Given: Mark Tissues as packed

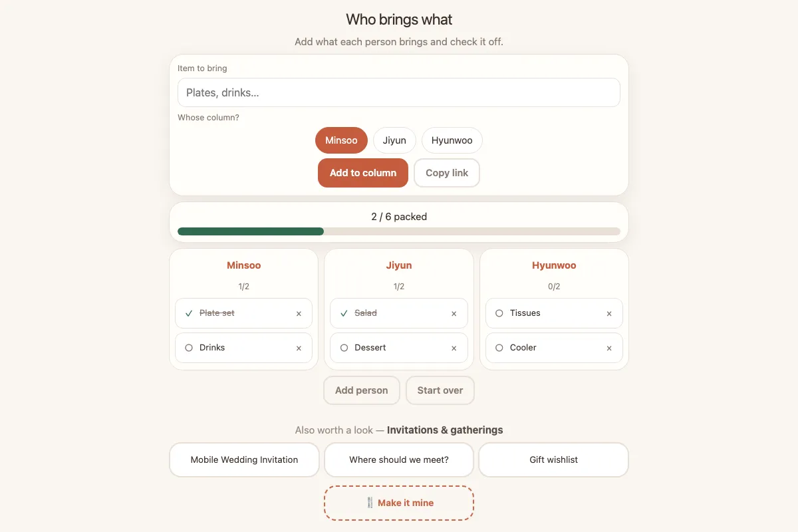Looking at the screenshot, I should pos(499,313).
